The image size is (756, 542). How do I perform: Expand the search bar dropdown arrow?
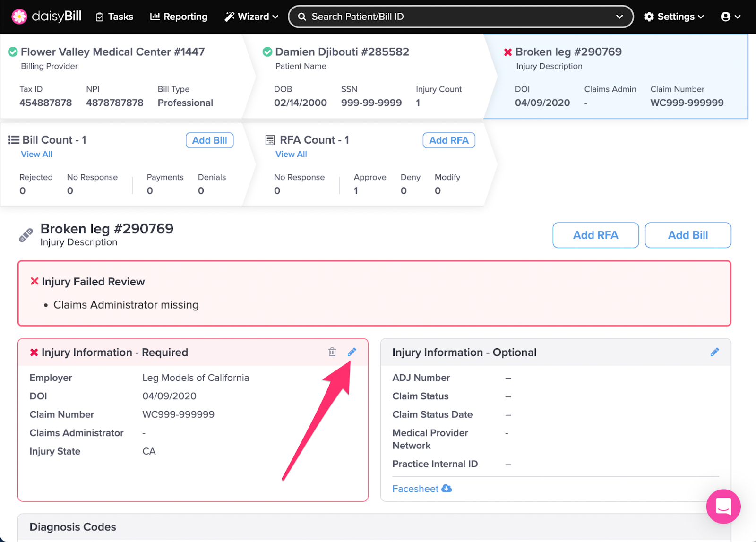pos(619,17)
